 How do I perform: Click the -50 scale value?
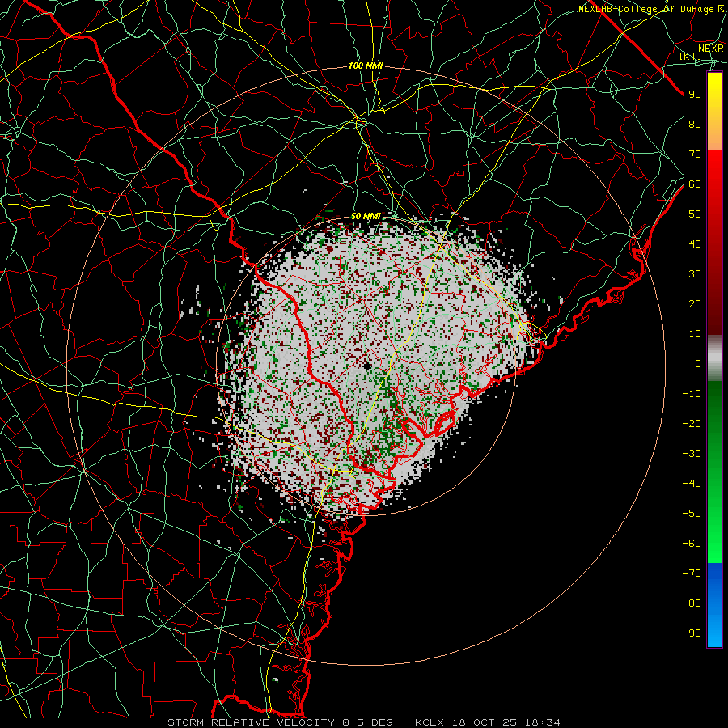click(692, 514)
